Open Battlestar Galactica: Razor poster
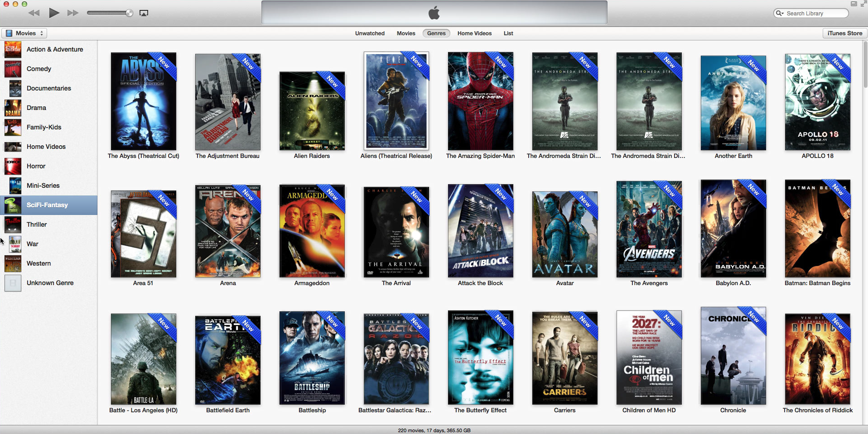The image size is (868, 434). click(x=396, y=359)
